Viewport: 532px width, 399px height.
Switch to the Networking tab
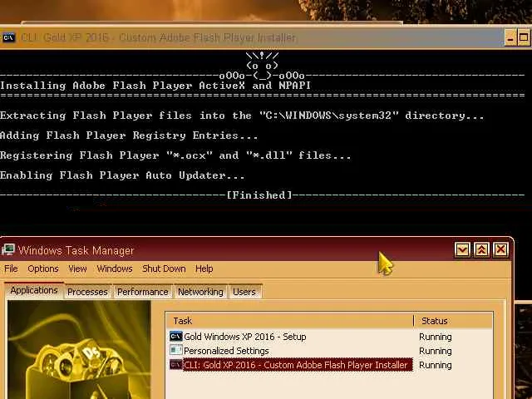pos(200,292)
